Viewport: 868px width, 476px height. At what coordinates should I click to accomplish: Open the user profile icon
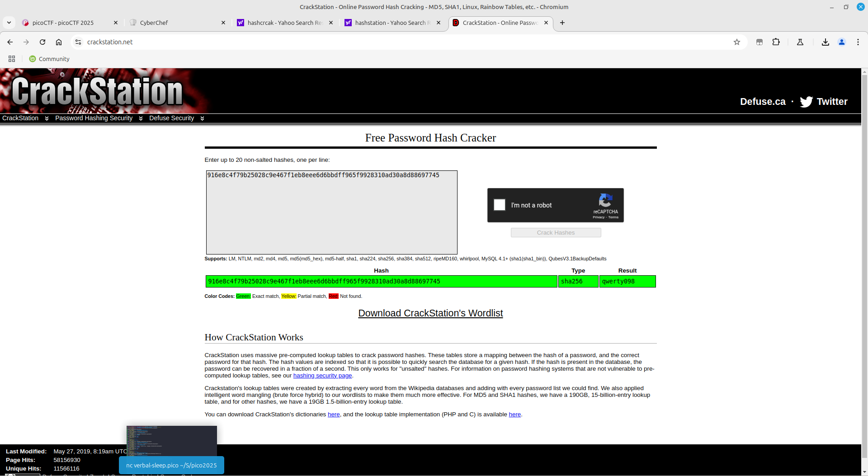tap(841, 42)
